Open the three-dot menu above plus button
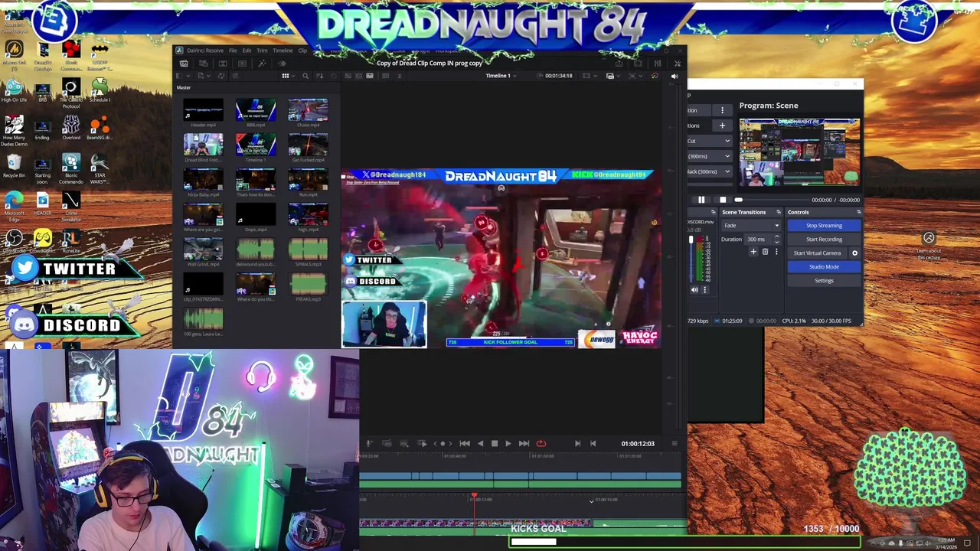 coord(722,110)
